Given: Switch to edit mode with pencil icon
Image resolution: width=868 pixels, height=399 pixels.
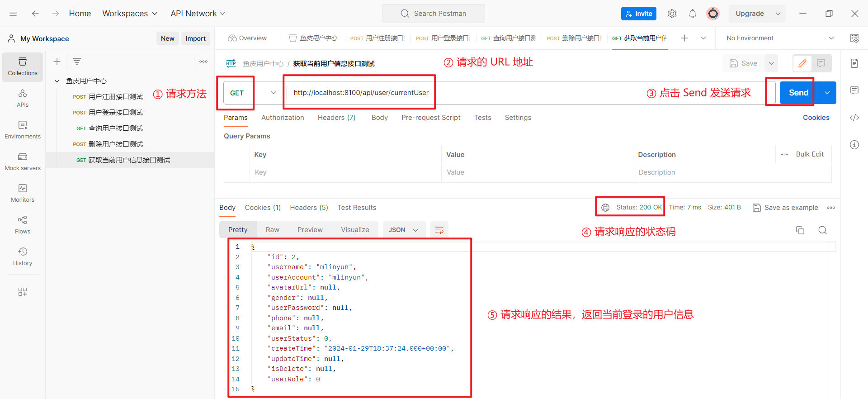Looking at the screenshot, I should 802,63.
